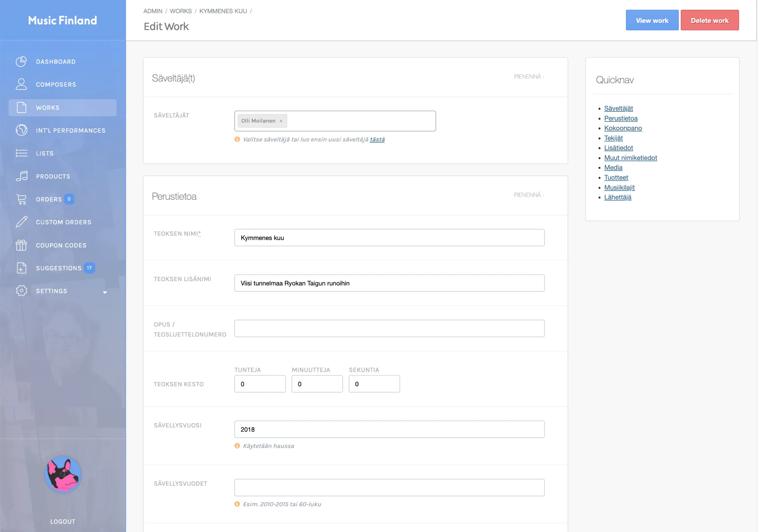Open Int'l Performances menu item
Screen dimensions: 758x532
pyautogui.click(x=63, y=130)
